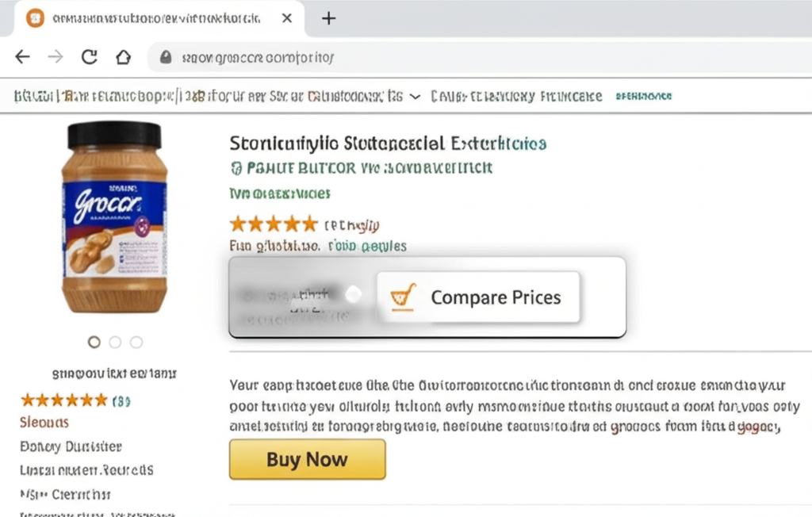Screen dimensions: 812x517
Task: Select the first carousel dot below product image
Action: pos(94,342)
